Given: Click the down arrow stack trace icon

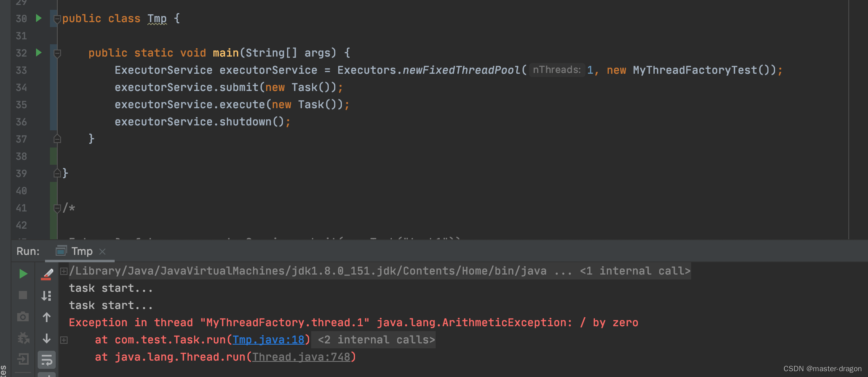Looking at the screenshot, I should click(47, 338).
